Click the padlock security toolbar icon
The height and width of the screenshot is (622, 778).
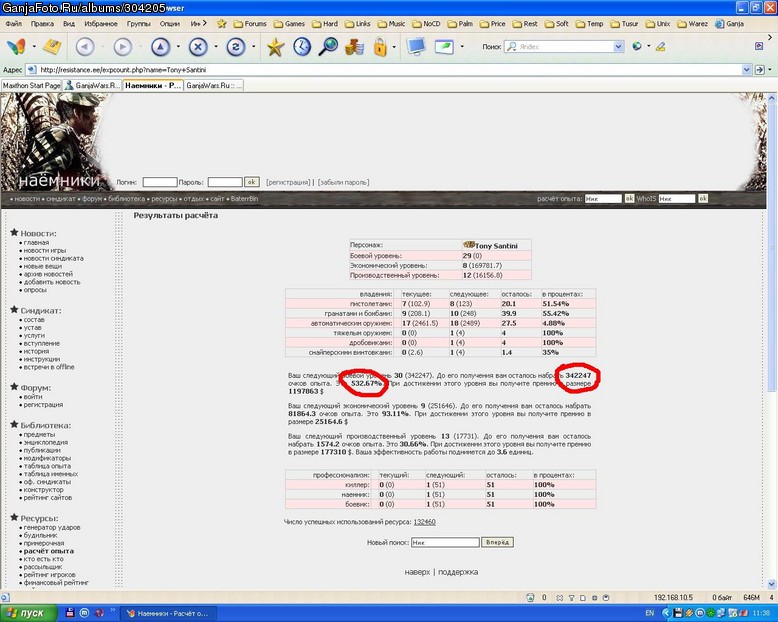(380, 47)
